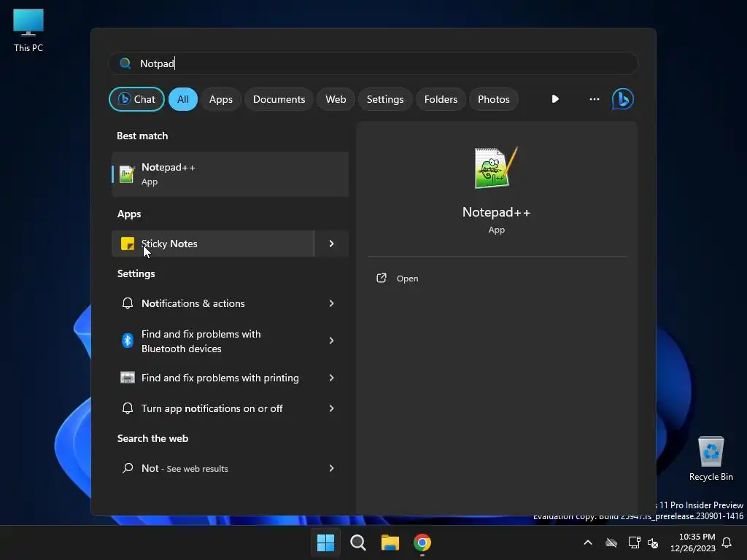This screenshot has height=560, width=747.
Task: Click bell icon beside Turn app notifications
Action: 128,408
